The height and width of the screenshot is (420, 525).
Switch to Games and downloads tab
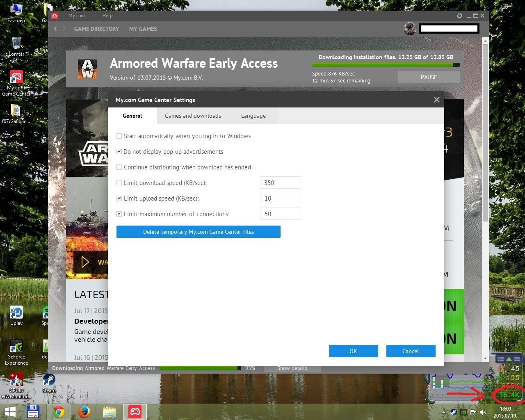coord(193,116)
